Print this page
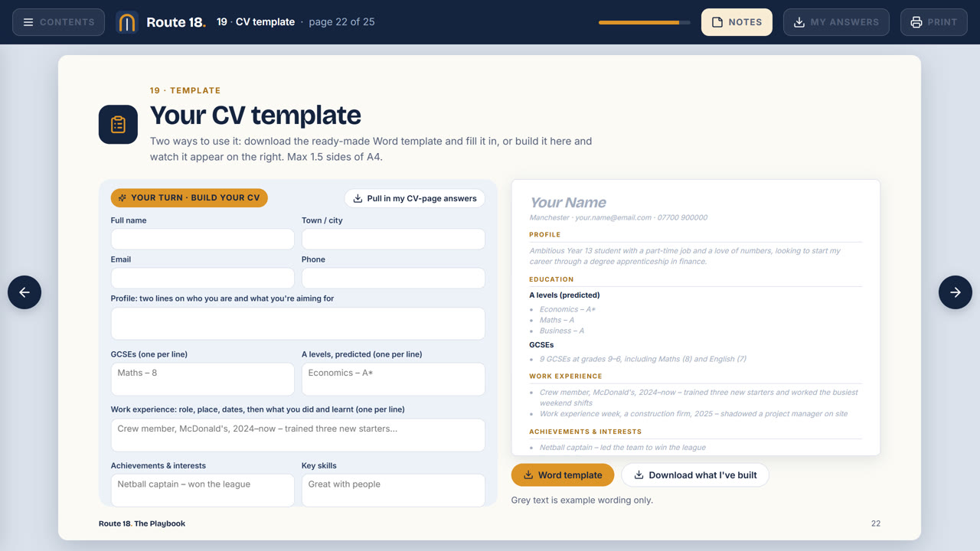This screenshot has height=551, width=980. (934, 22)
